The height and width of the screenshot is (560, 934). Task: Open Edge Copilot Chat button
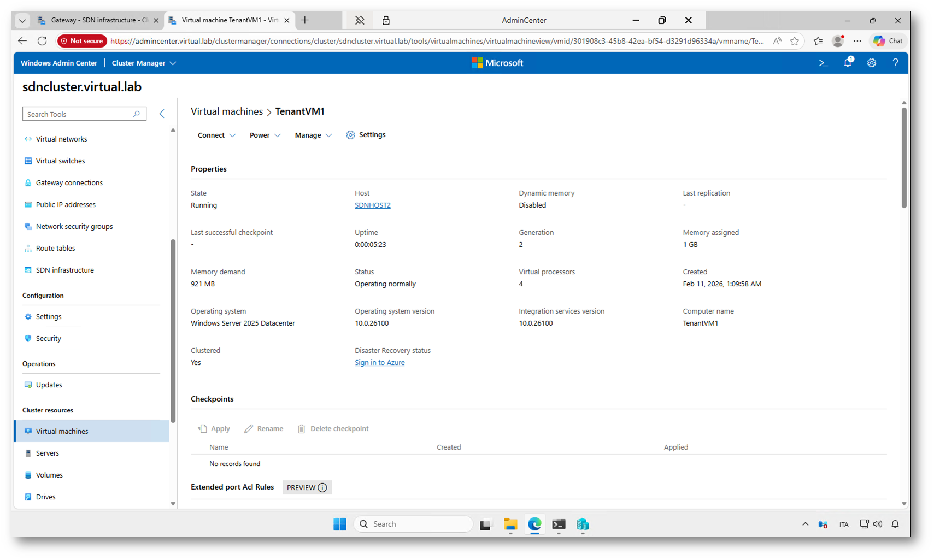(888, 41)
